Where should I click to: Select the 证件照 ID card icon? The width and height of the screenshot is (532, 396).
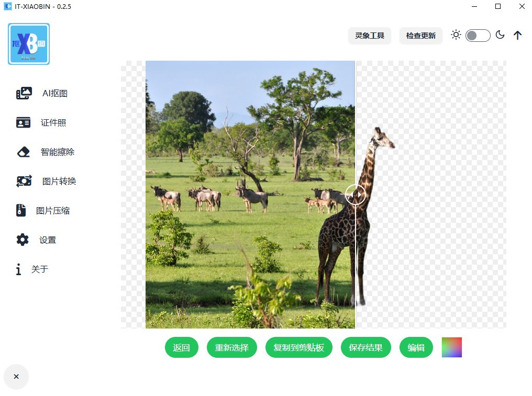click(24, 123)
